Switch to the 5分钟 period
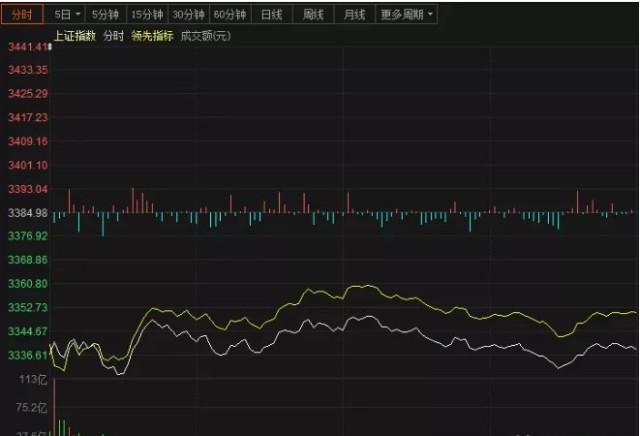The image size is (640, 436). 104,16
